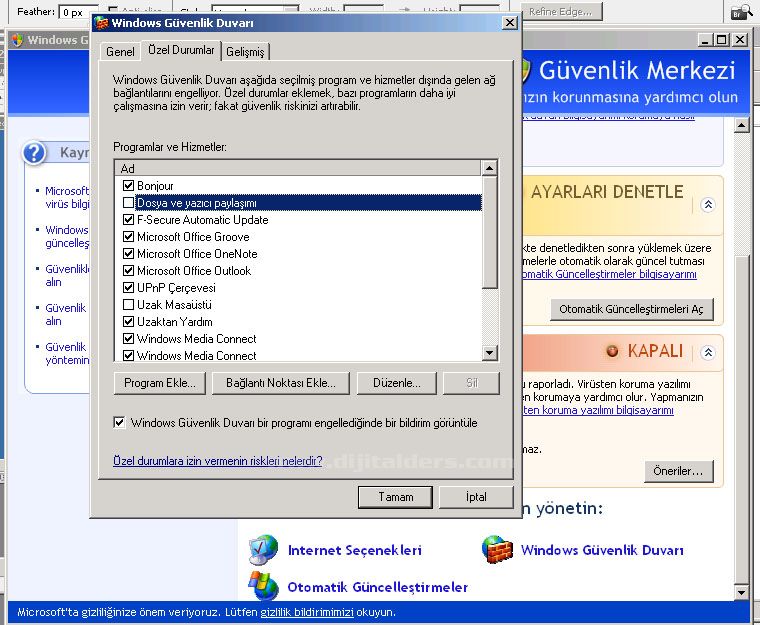
Task: Close the Windows Güvenlik Duvarı dialog
Action: pyautogui.click(x=510, y=23)
